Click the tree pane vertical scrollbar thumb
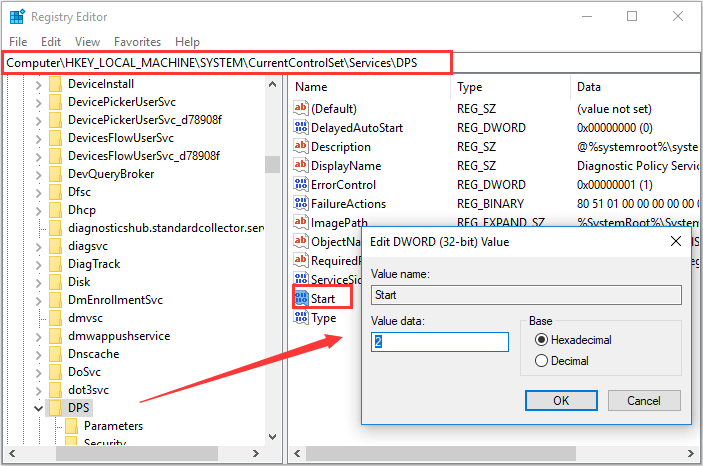Screen dimensions: 703x466 click(x=272, y=164)
